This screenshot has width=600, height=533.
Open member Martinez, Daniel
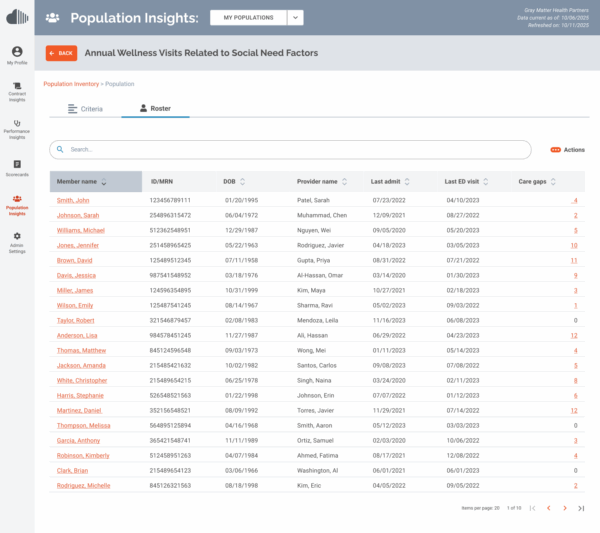pos(79,411)
